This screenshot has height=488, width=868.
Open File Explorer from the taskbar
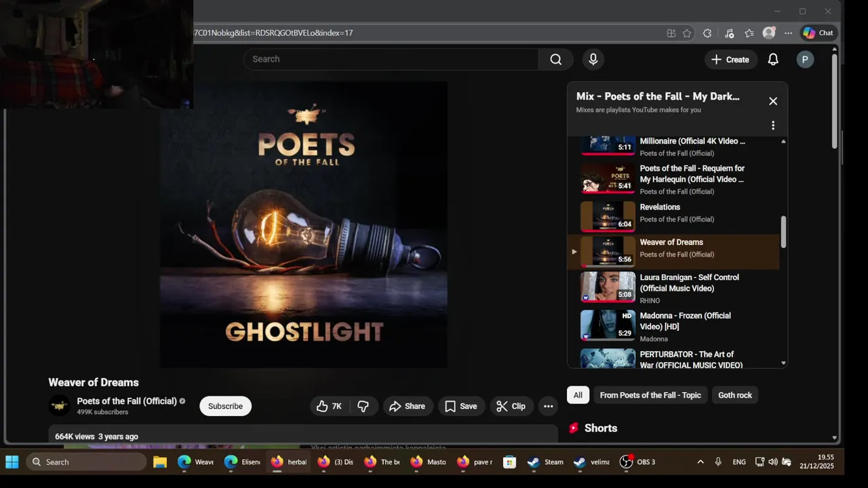pyautogui.click(x=160, y=462)
